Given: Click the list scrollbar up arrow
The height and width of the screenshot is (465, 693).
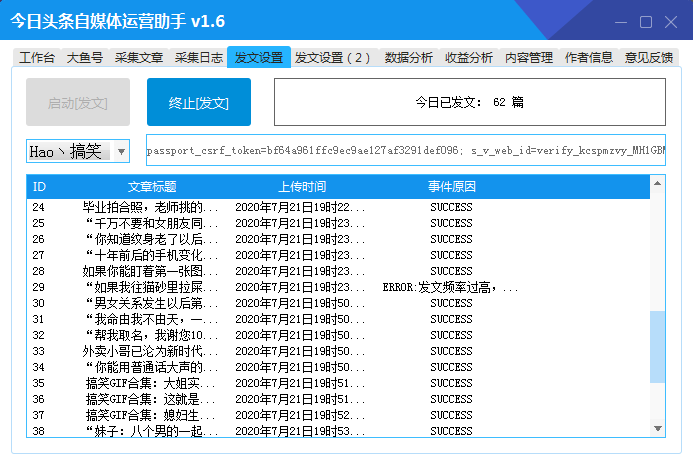Looking at the screenshot, I should (x=658, y=183).
